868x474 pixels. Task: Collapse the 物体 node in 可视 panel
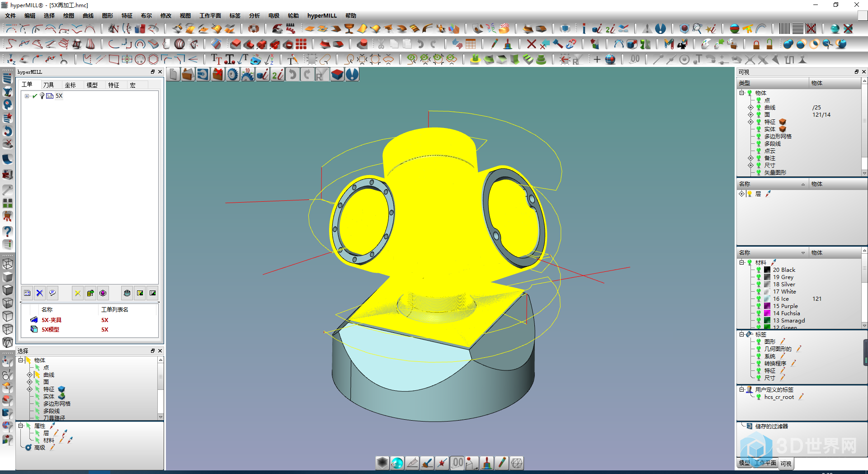tap(742, 93)
